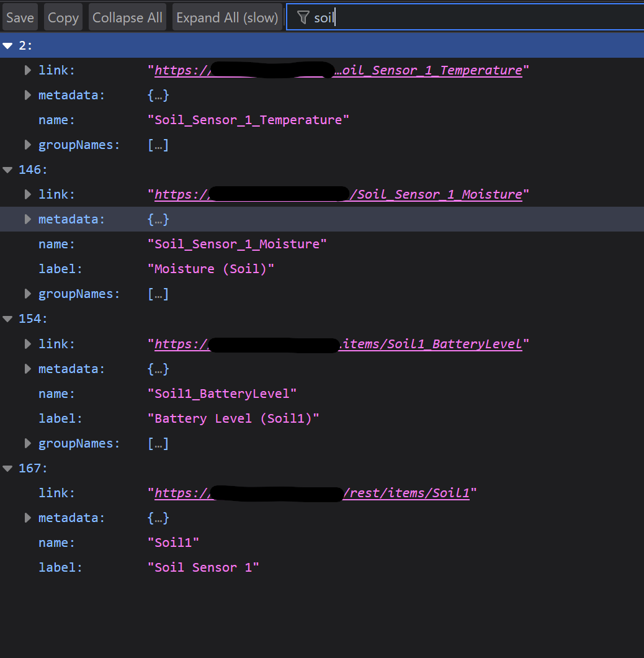644x658 pixels.
Task: Expand metadata under entry 167
Action: coord(27,517)
